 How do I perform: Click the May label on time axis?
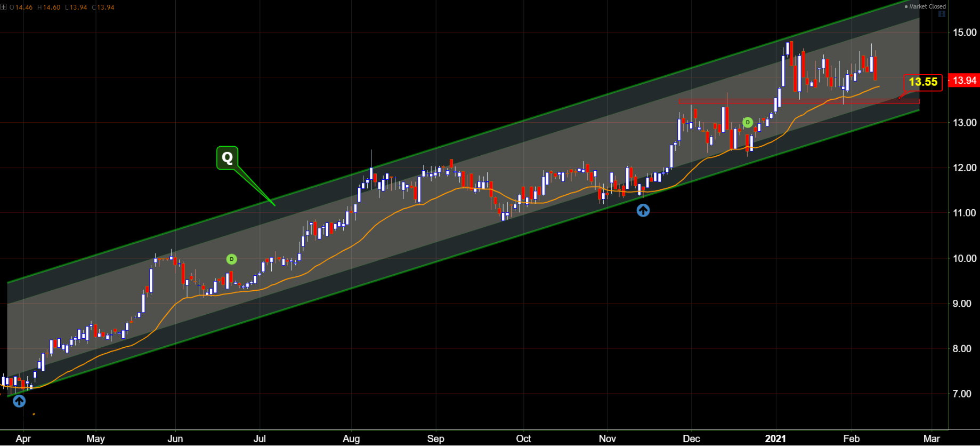tap(95, 439)
